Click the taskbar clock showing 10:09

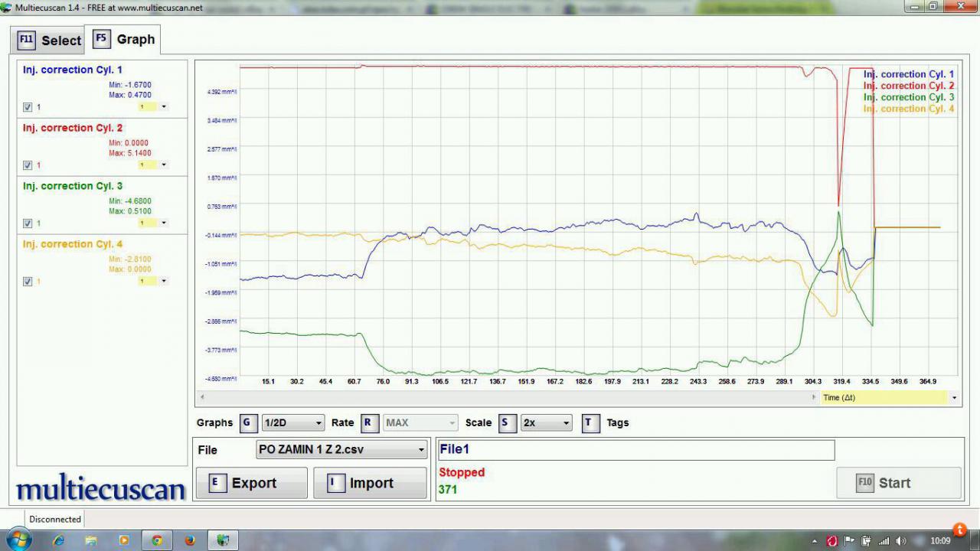tap(940, 541)
